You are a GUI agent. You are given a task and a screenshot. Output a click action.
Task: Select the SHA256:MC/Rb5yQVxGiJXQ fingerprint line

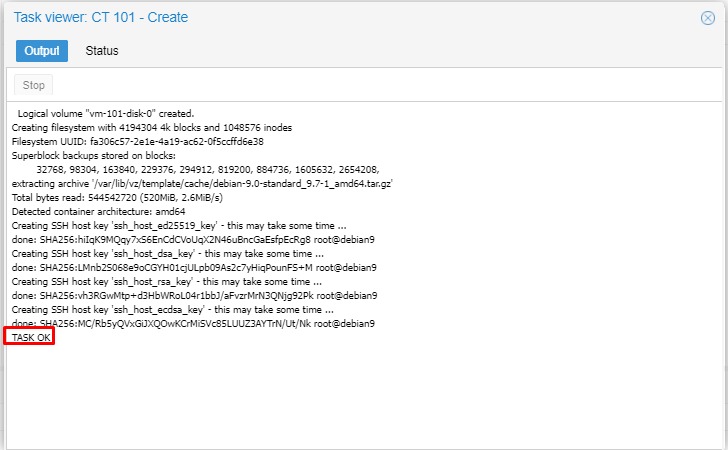(193, 323)
